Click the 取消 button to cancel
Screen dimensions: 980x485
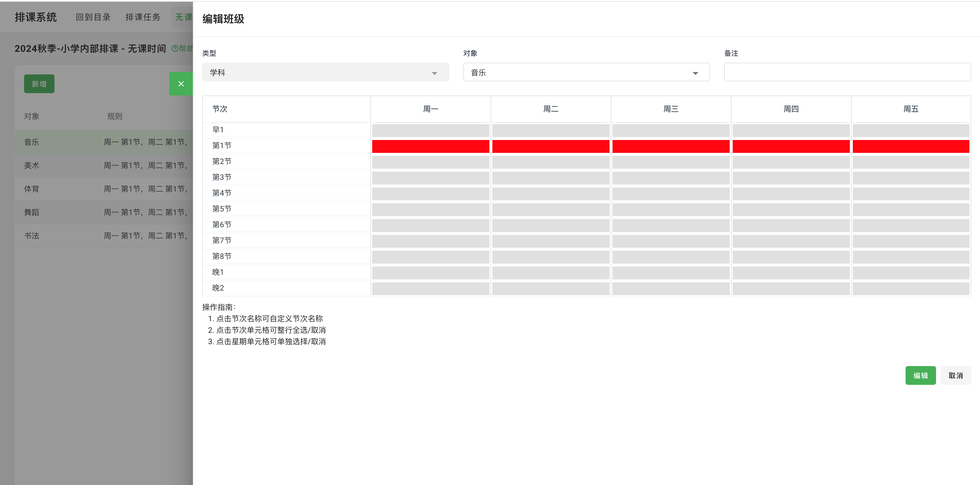pyautogui.click(x=956, y=375)
